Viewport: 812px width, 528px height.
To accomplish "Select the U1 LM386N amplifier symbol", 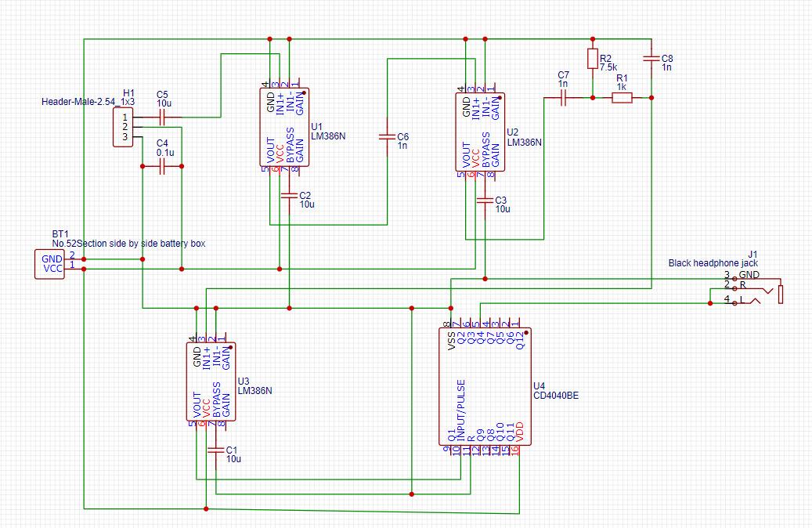I will pyautogui.click(x=286, y=125).
